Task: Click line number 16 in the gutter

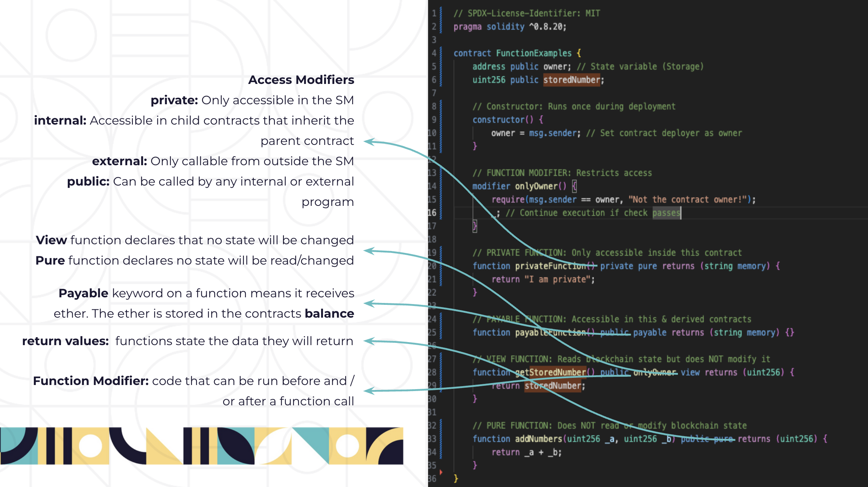Action: (x=432, y=213)
